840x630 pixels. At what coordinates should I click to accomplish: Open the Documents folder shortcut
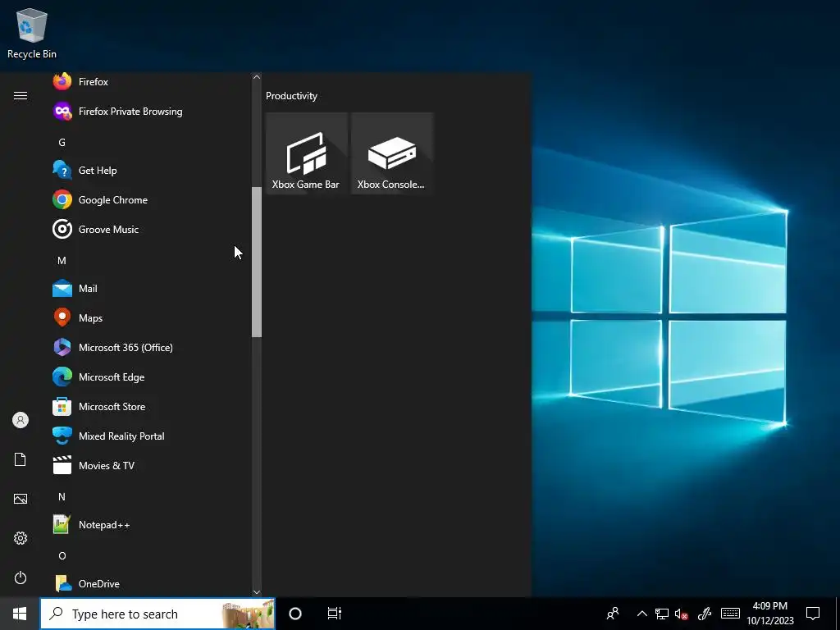pyautogui.click(x=21, y=459)
